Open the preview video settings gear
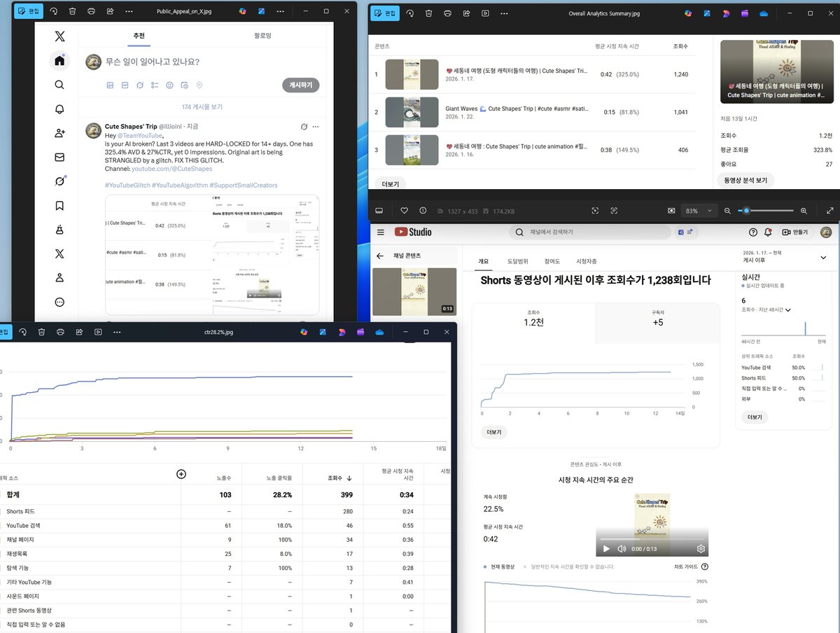 701,549
